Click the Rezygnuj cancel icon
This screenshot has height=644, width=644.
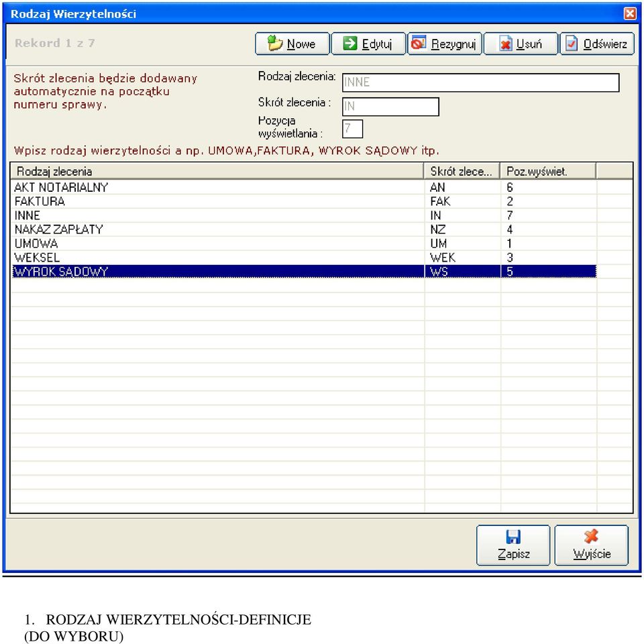point(419,43)
